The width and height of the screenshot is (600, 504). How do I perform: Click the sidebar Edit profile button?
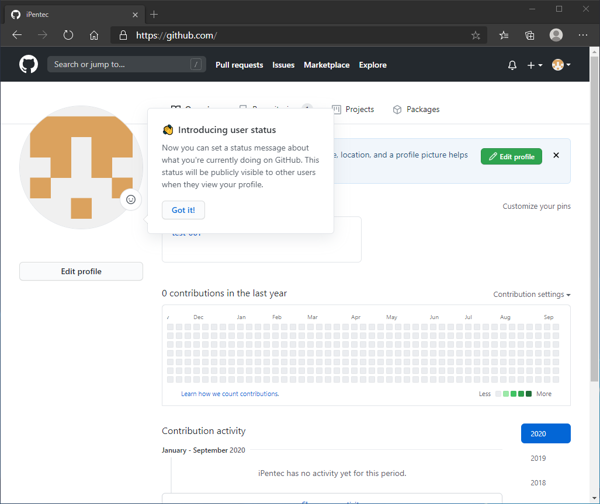pos(81,271)
